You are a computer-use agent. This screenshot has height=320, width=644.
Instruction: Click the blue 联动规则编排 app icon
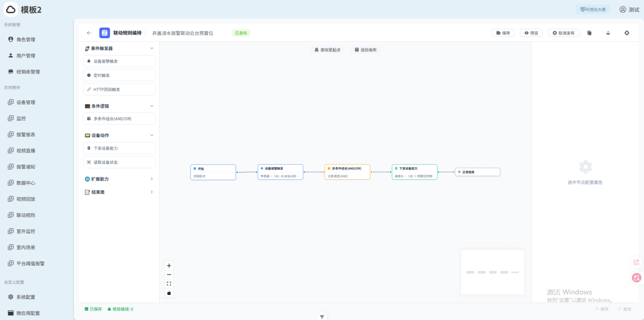(x=104, y=33)
